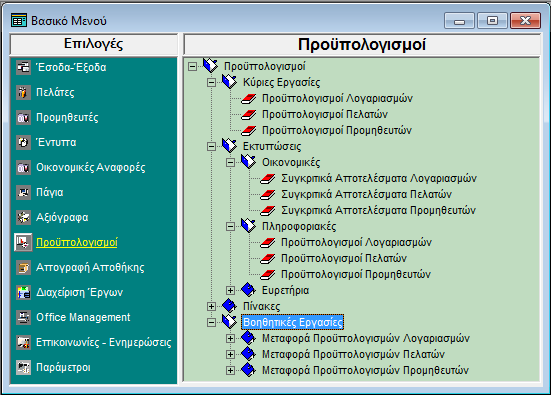Open the Έσοδα-Έξοδα menu option
Viewport: 551px width, 395px height.
(71, 67)
